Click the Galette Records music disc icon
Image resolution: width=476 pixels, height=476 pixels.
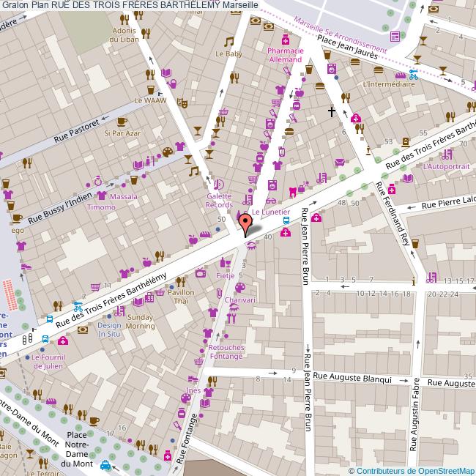click(218, 185)
